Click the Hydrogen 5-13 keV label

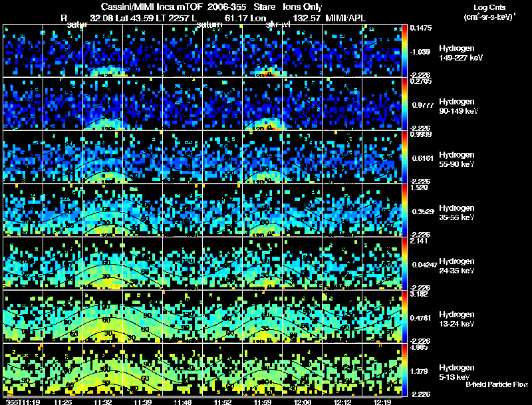point(457,372)
